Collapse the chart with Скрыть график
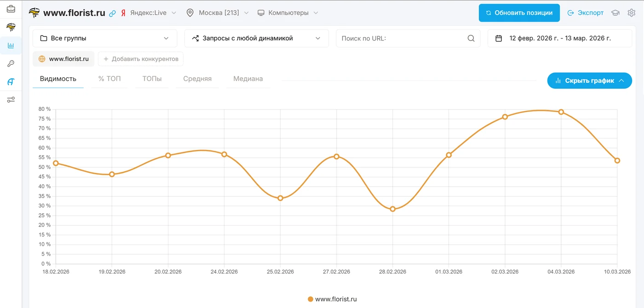 coord(590,80)
